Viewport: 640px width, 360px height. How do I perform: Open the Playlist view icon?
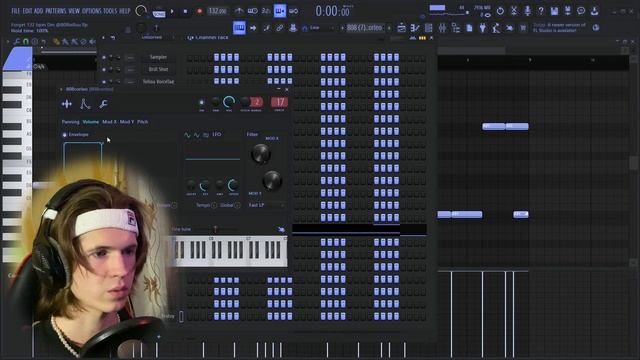(402, 28)
